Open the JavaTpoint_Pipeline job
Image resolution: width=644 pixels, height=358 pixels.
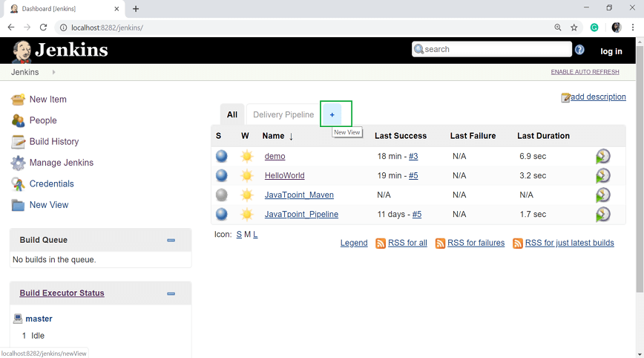point(301,214)
